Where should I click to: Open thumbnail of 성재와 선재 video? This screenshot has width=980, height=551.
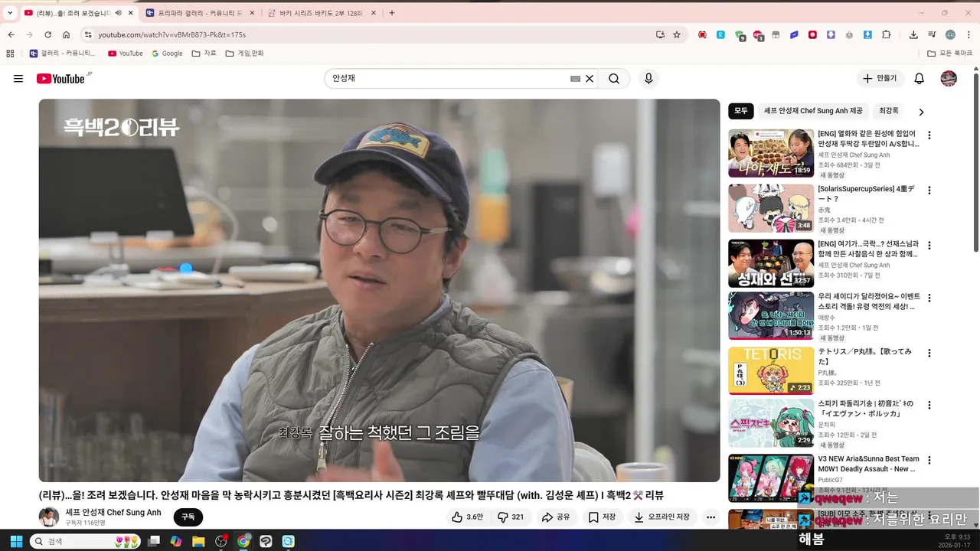coord(771,263)
